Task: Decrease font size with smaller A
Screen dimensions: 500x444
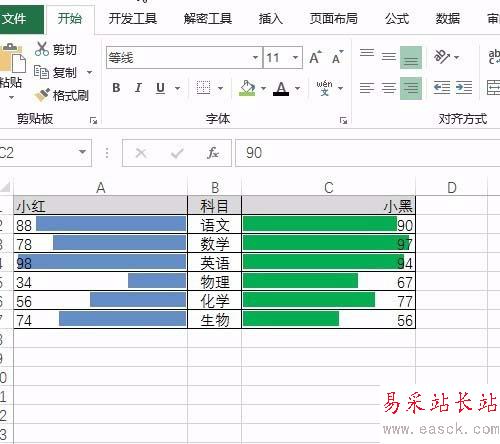Action: [337, 57]
